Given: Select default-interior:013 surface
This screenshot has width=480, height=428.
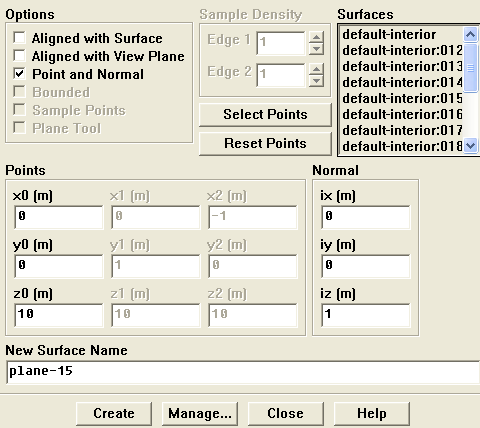Looking at the screenshot, I should point(402,66).
